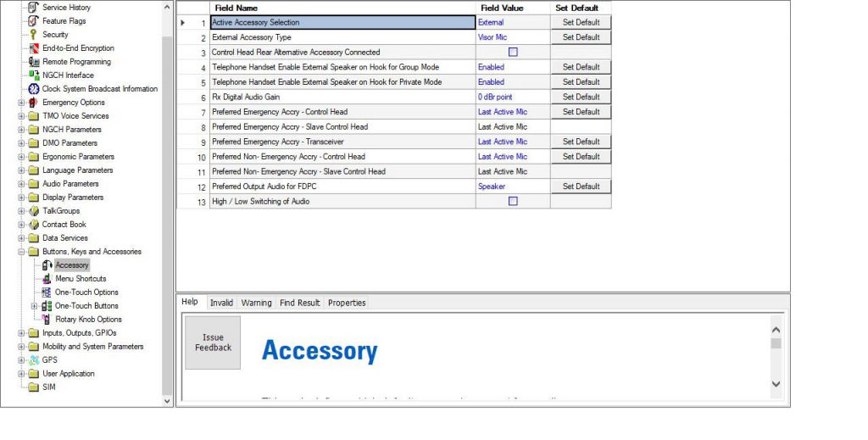This screenshot has height=440, width=868.
Task: Select the Remote Programming icon
Action: click(33, 61)
